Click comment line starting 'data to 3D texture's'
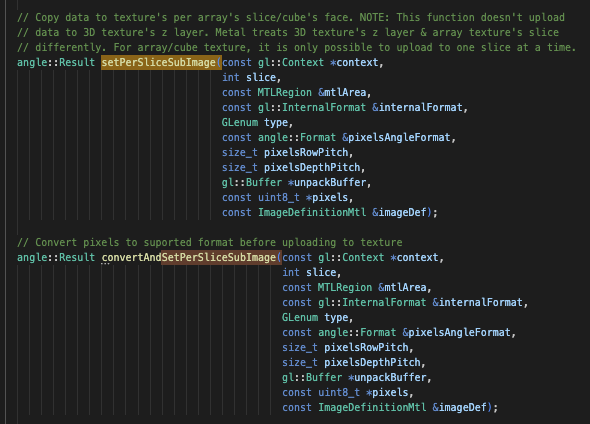This screenshot has width=590, height=424. 288,32
